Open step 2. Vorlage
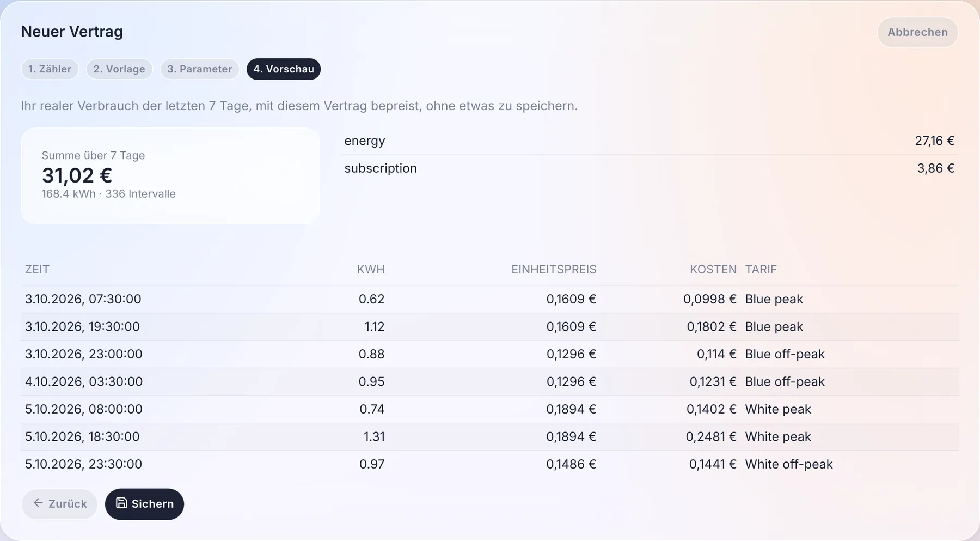 click(x=119, y=69)
